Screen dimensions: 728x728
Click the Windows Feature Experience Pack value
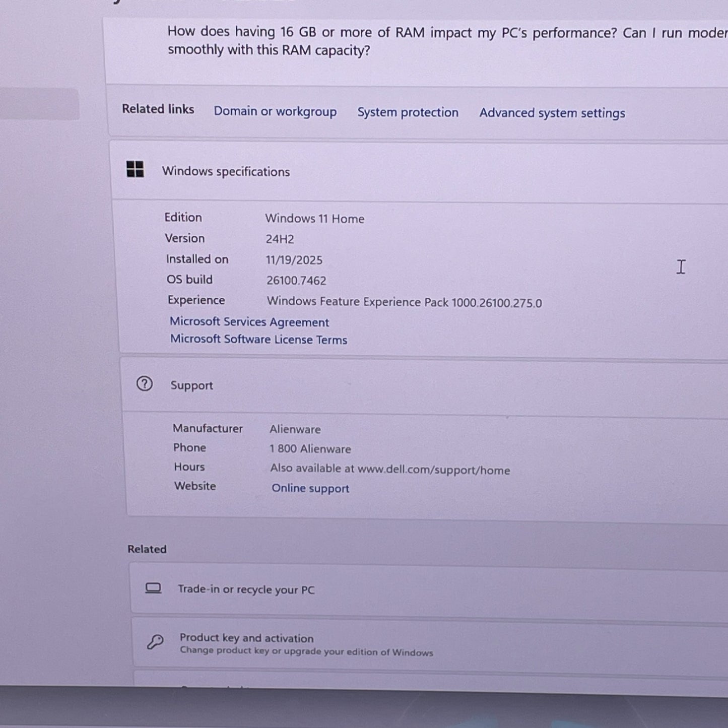[404, 302]
